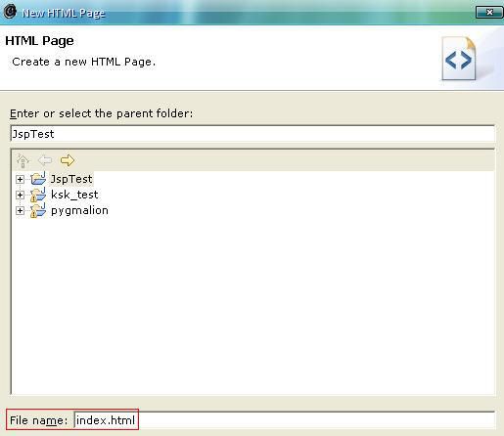The image size is (504, 436).
Task: Click the pygmalion project folder icon
Action: [38, 210]
